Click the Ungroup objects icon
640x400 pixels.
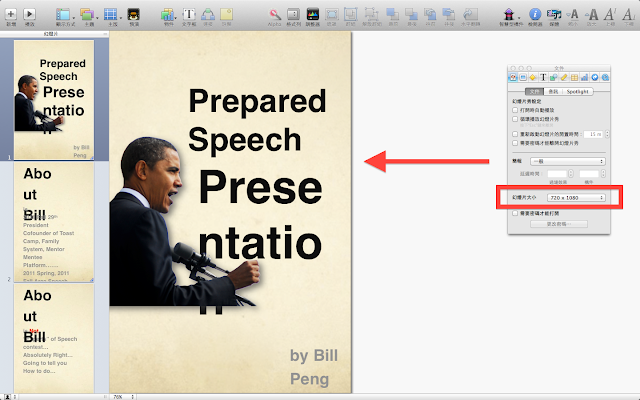click(371, 15)
